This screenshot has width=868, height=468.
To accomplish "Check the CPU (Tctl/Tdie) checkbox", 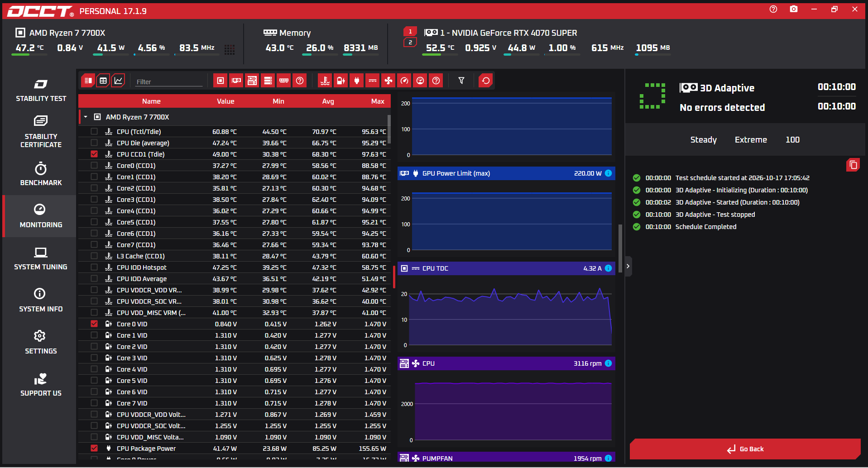I will [x=94, y=131].
